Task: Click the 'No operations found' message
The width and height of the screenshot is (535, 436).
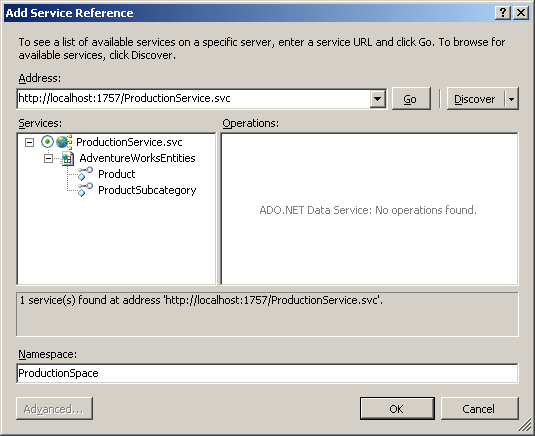Action: coord(368,210)
